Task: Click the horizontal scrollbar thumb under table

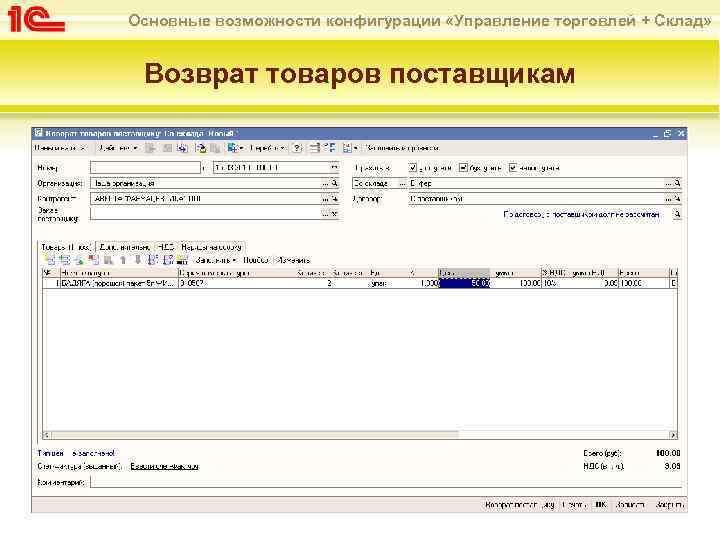Action: (254, 435)
